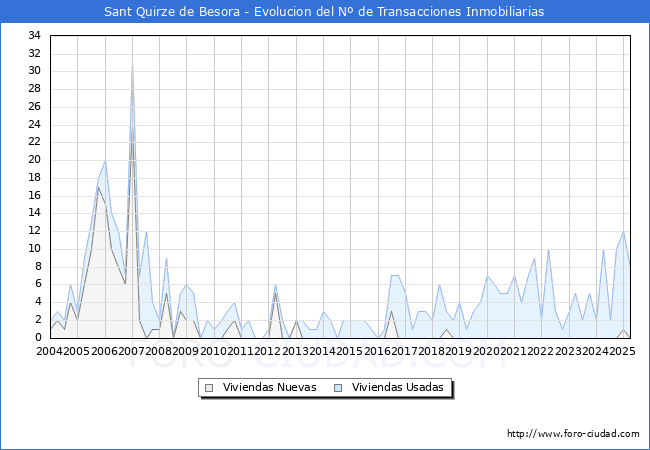The width and height of the screenshot is (650, 450).
Task: Click the y-axis value 14
Action: click(34, 213)
